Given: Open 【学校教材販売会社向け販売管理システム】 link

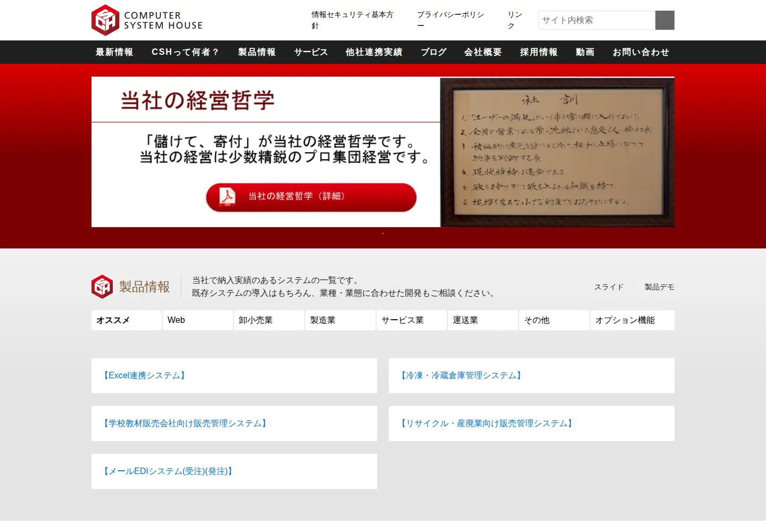Looking at the screenshot, I should (x=185, y=423).
